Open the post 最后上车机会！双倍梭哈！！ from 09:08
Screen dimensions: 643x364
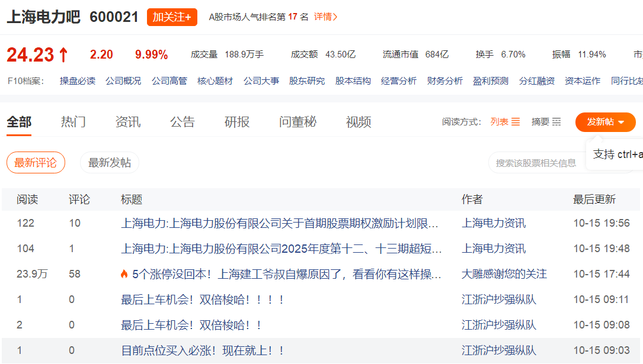191,325
